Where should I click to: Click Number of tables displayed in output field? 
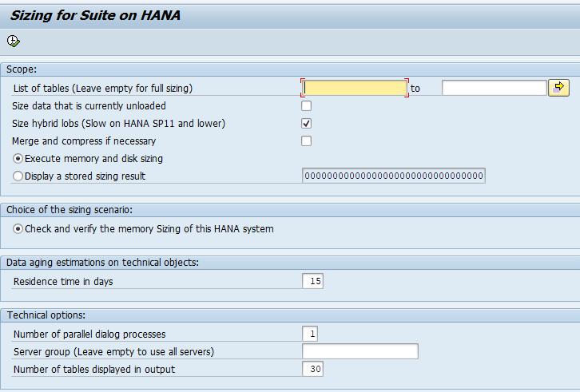pos(312,369)
